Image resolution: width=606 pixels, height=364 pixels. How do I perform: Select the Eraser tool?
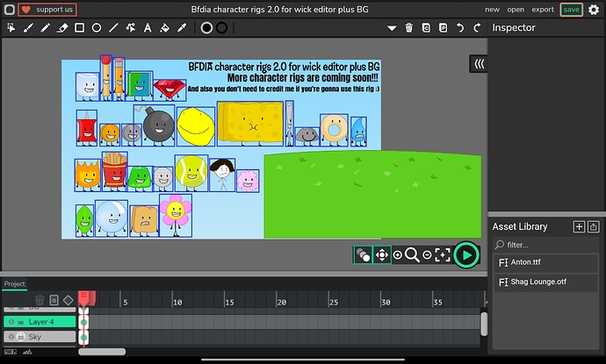tap(62, 28)
